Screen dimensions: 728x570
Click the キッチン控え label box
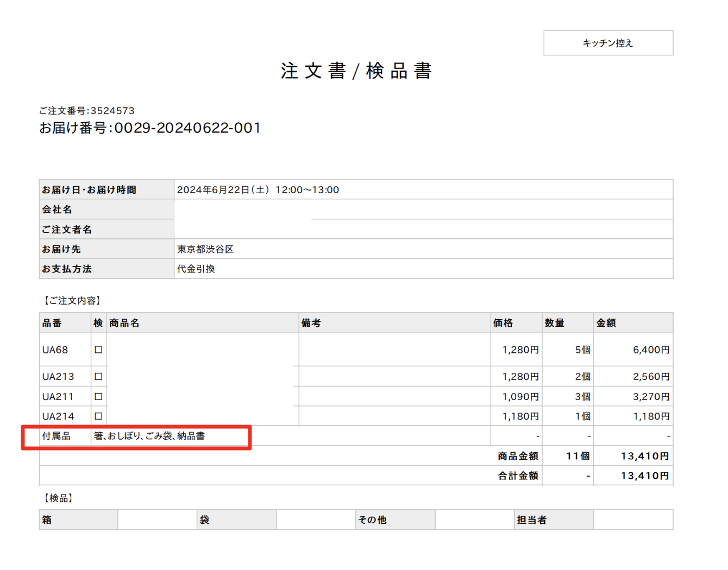coord(608,43)
